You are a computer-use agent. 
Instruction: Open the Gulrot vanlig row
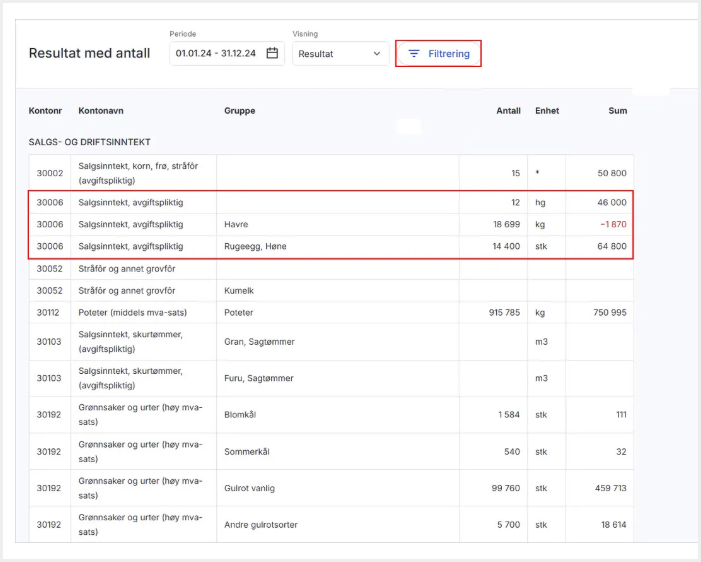(x=250, y=488)
